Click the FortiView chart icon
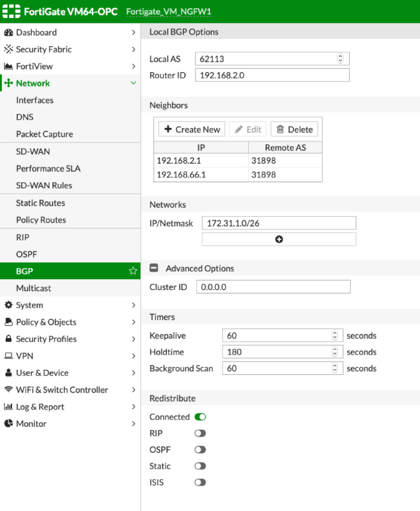420x511 pixels. [9, 66]
